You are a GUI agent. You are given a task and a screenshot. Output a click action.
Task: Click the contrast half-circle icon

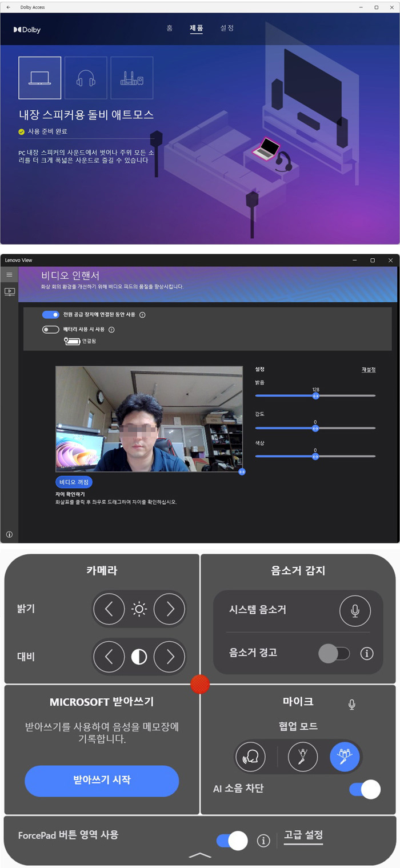coord(139,657)
